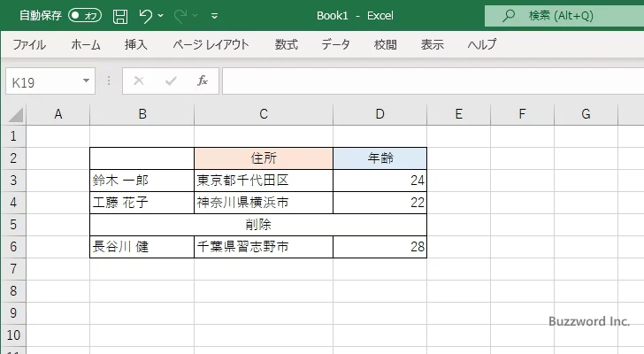This screenshot has width=644, height=354.
Task: Click the search magnifier icon
Action: click(x=509, y=16)
